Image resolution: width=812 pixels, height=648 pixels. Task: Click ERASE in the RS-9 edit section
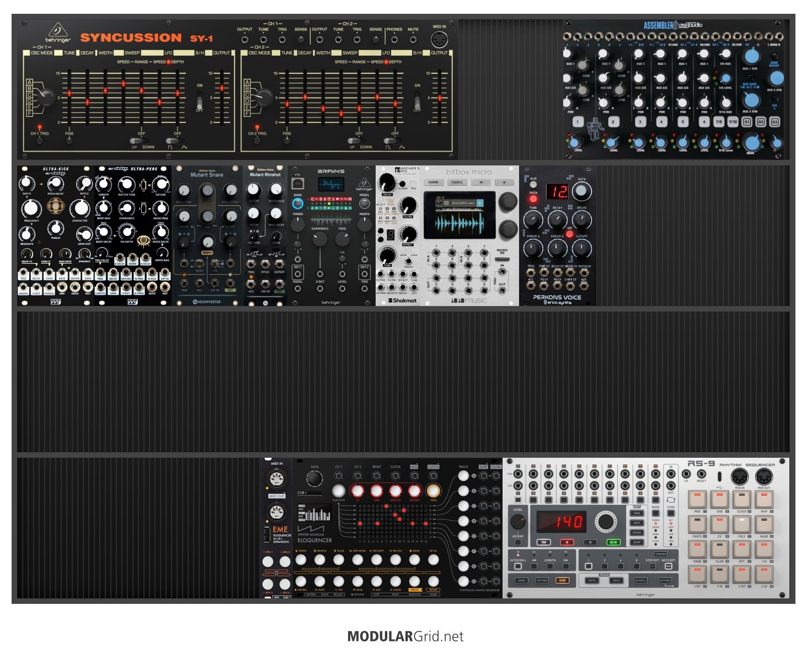pyautogui.click(x=637, y=533)
